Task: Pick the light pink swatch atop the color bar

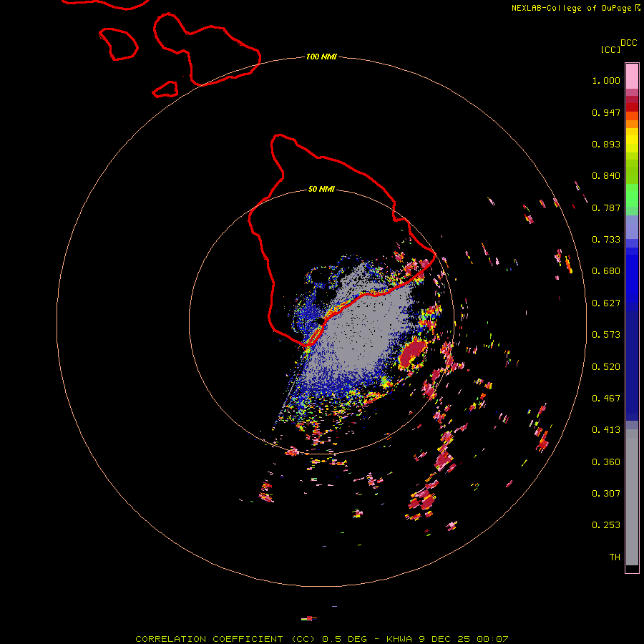Action: (x=632, y=76)
